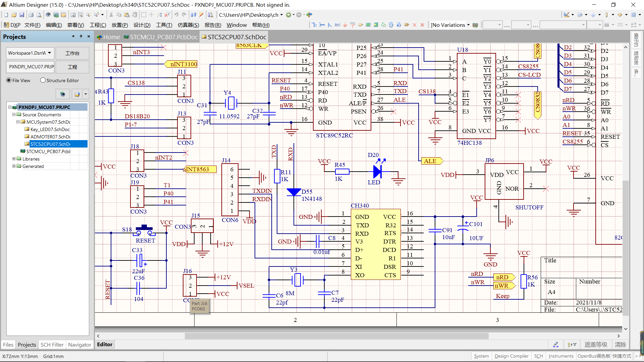Open the Design Compiler status bar button

[512, 356]
